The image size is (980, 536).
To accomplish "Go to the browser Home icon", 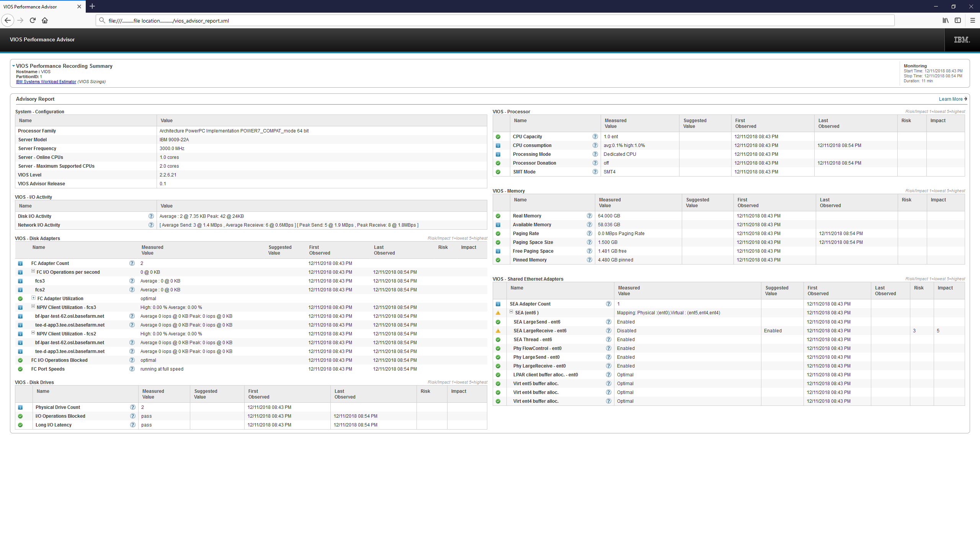I will pyautogui.click(x=45, y=20).
